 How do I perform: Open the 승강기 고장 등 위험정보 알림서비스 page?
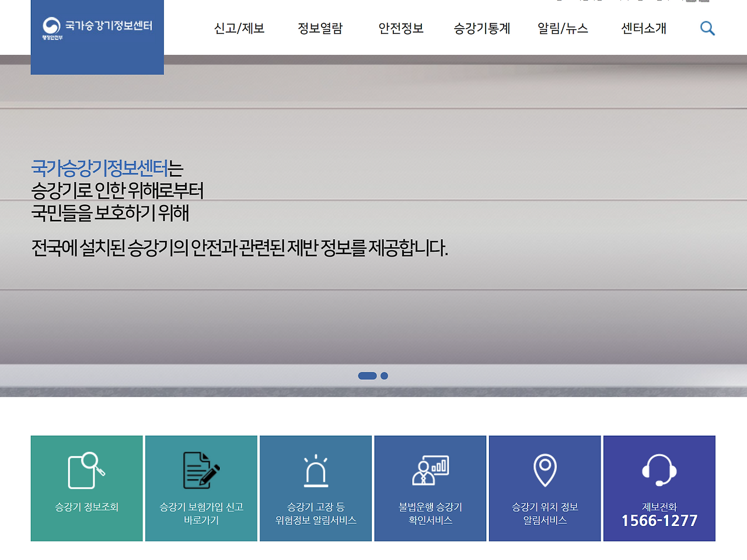click(x=315, y=488)
